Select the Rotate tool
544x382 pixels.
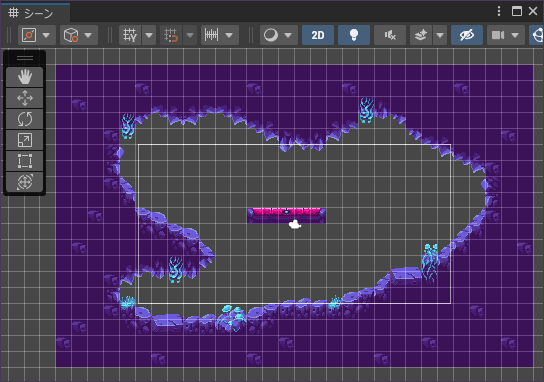click(x=25, y=119)
